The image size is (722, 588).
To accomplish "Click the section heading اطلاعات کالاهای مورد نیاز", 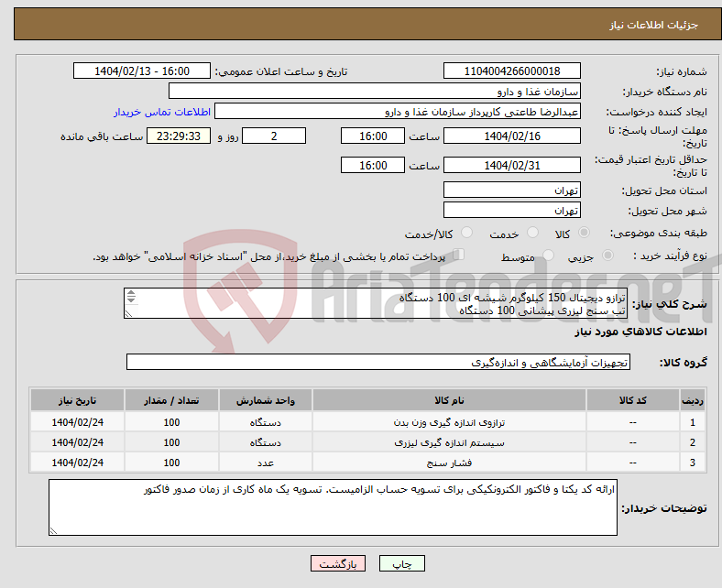I will 640,332.
